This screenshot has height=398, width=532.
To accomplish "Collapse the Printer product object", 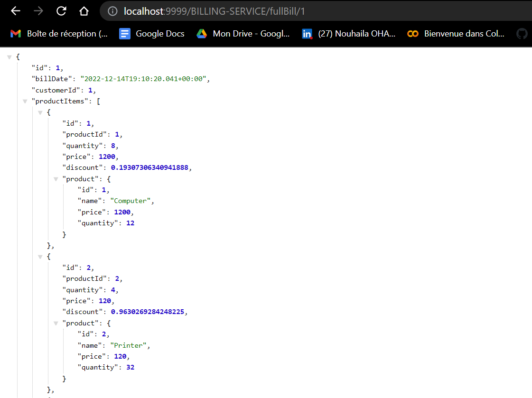I will [x=56, y=323].
